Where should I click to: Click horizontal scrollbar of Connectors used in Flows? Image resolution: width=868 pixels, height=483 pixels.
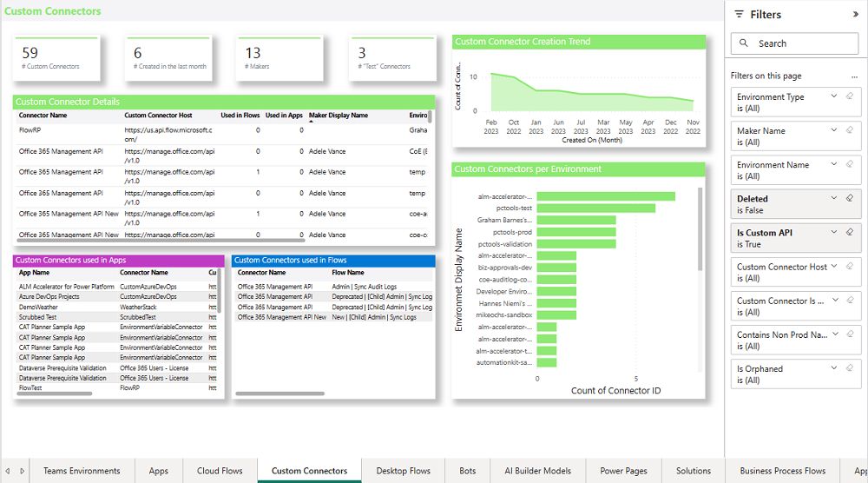[280, 394]
